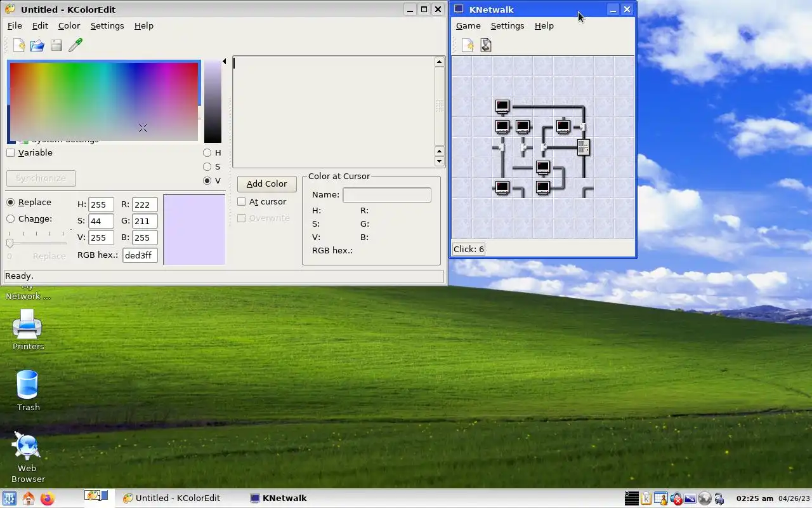Rotate the topmost terminal tile in KNetwalk

502,107
